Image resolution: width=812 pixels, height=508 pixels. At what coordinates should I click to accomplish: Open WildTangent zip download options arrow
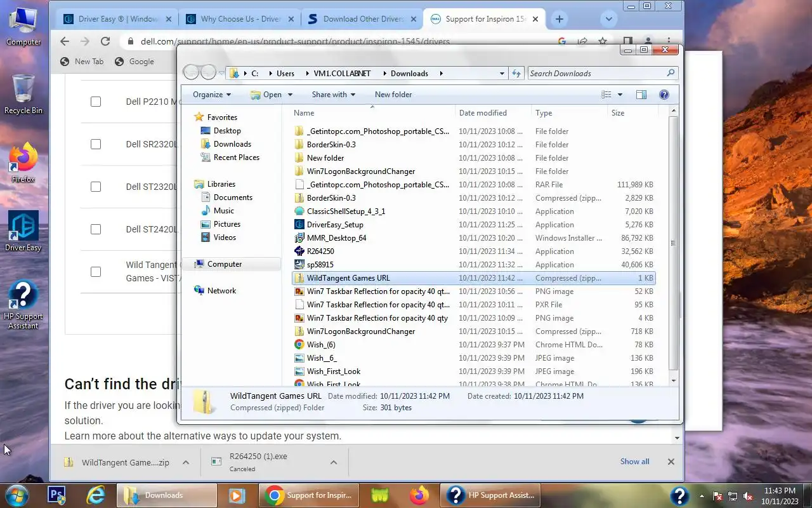tap(186, 462)
